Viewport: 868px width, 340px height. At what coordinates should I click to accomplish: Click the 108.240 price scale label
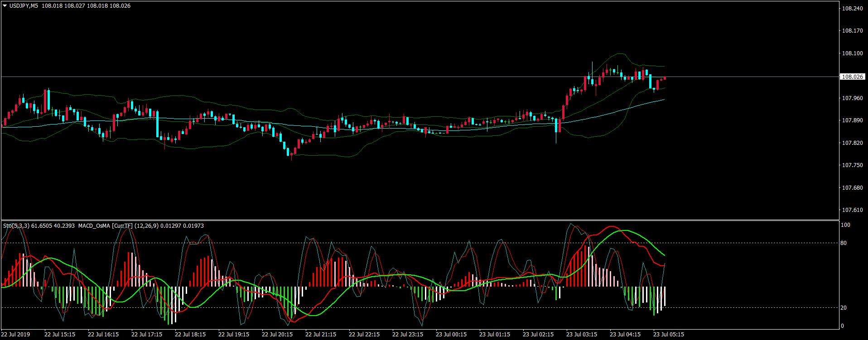click(852, 8)
